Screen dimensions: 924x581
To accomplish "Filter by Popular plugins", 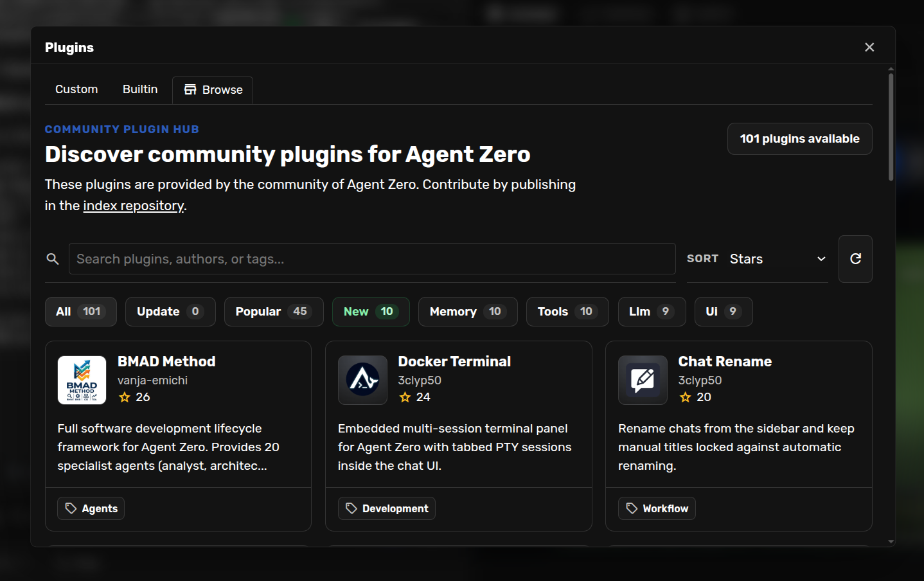I will click(274, 312).
